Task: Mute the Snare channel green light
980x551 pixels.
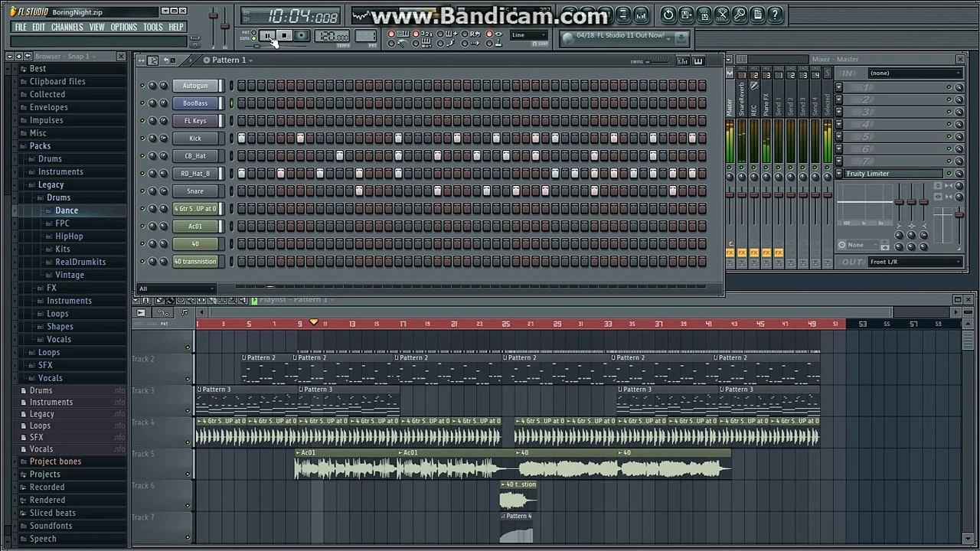Action: tap(142, 191)
